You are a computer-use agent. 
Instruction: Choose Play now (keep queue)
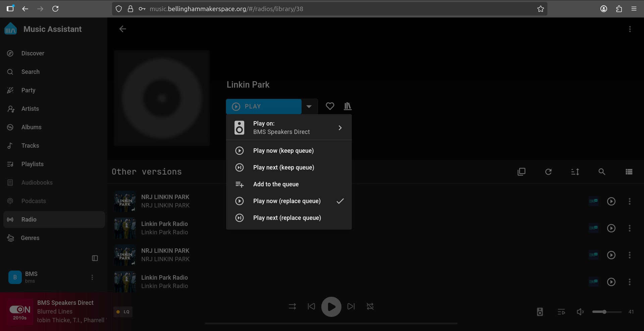click(289, 151)
